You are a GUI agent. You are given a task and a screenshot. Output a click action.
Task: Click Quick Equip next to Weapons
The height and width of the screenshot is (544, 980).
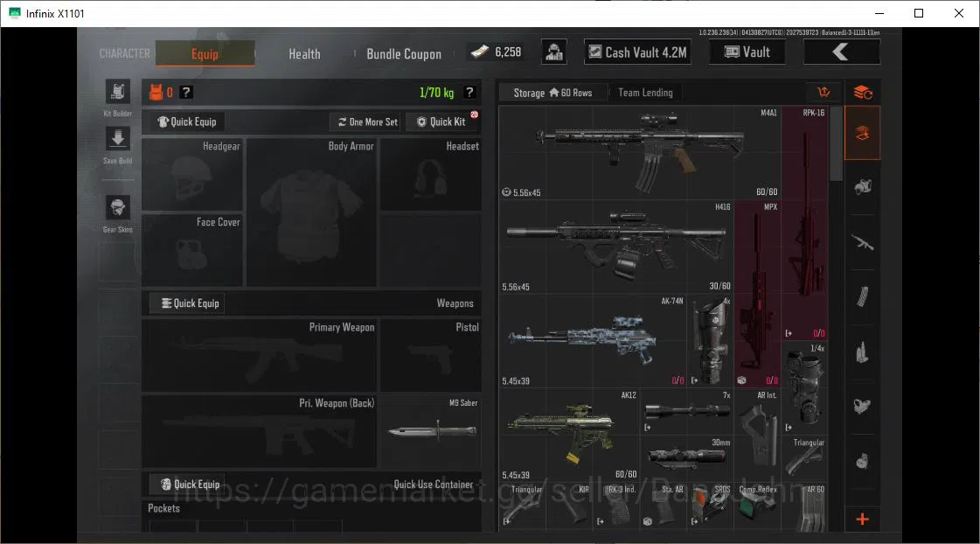(187, 303)
